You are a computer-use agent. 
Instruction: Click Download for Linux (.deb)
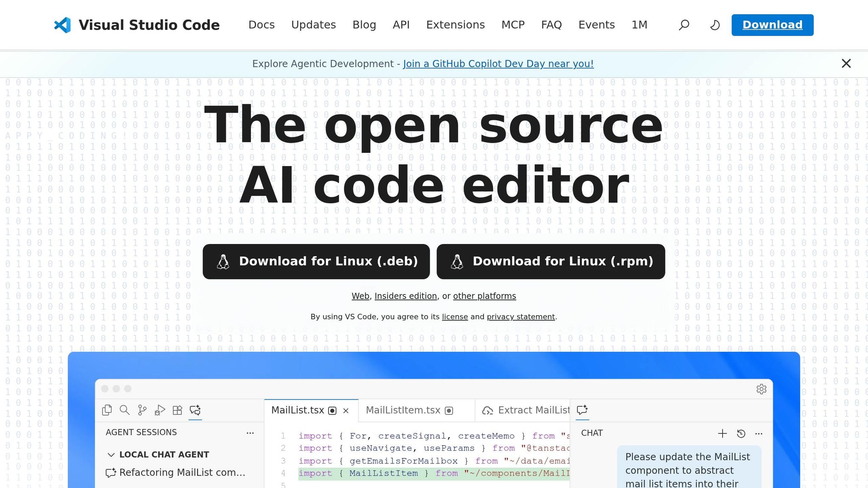pyautogui.click(x=317, y=261)
